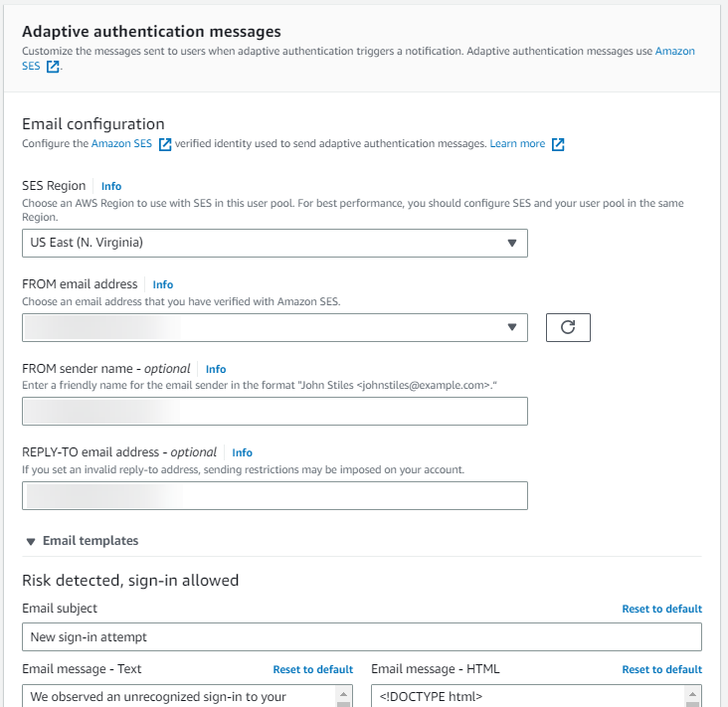Click external icon after Amazon SES verified identity
The image size is (728, 707).
tap(165, 144)
